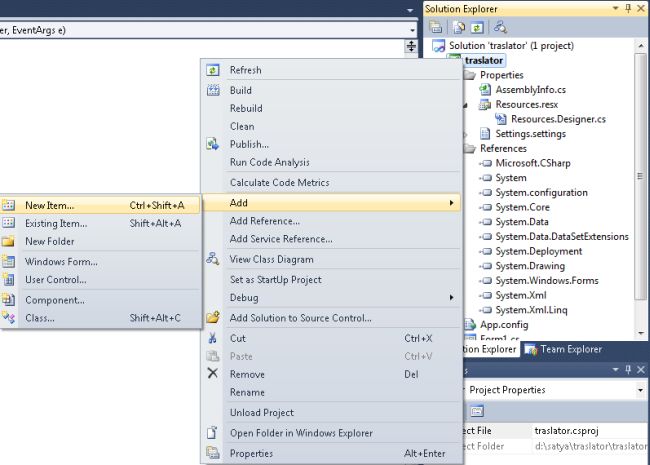This screenshot has width=650, height=465.
Task: Click the editor split bar icon
Action: [x=411, y=46]
